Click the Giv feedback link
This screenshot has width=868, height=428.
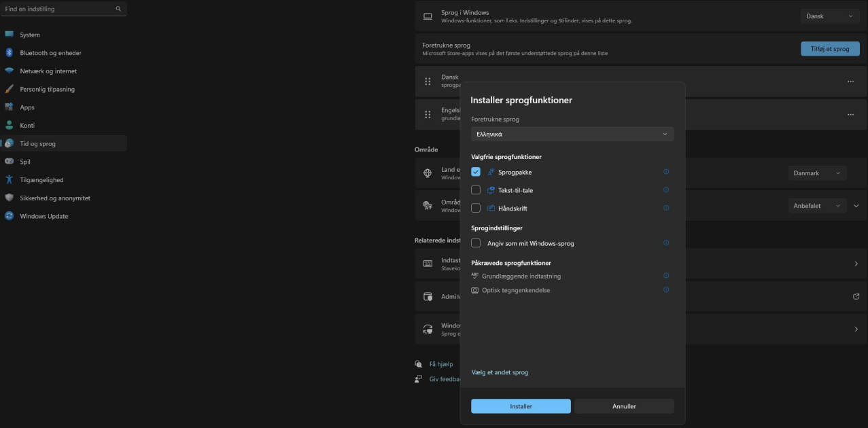[445, 379]
